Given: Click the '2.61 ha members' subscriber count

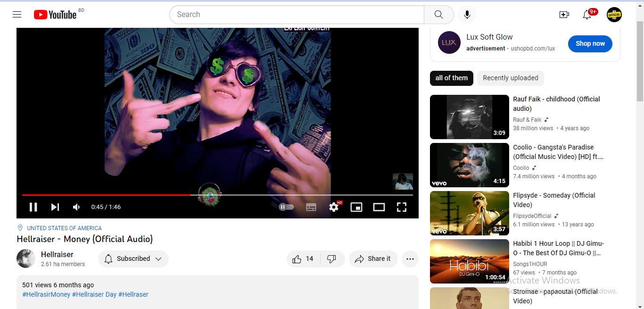Looking at the screenshot, I should pos(63,264).
